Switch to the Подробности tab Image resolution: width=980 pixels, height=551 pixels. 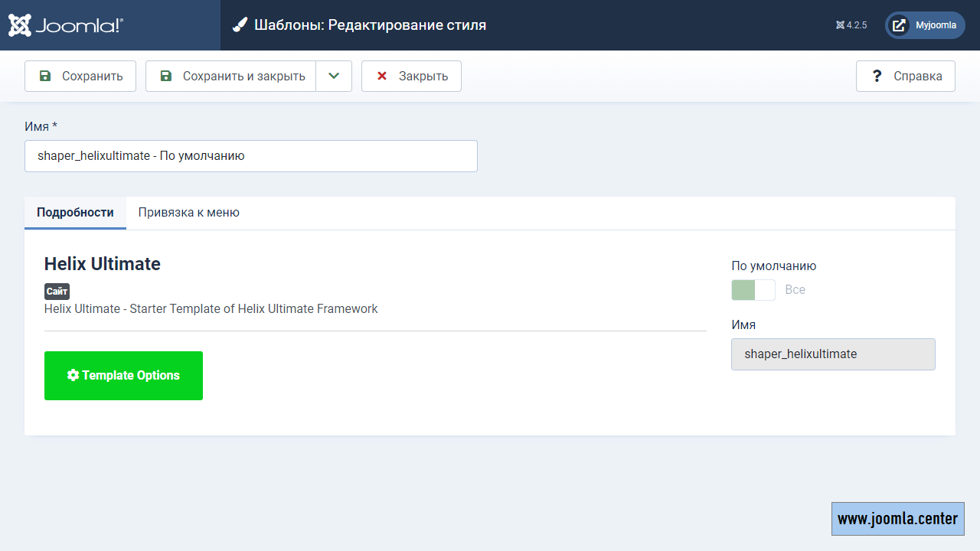75,213
